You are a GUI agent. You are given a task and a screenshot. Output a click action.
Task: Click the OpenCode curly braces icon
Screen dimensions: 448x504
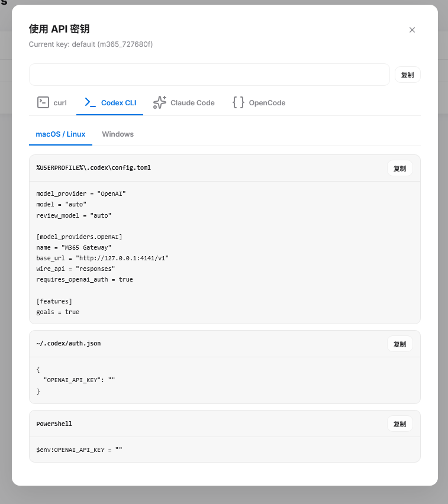[x=238, y=102]
